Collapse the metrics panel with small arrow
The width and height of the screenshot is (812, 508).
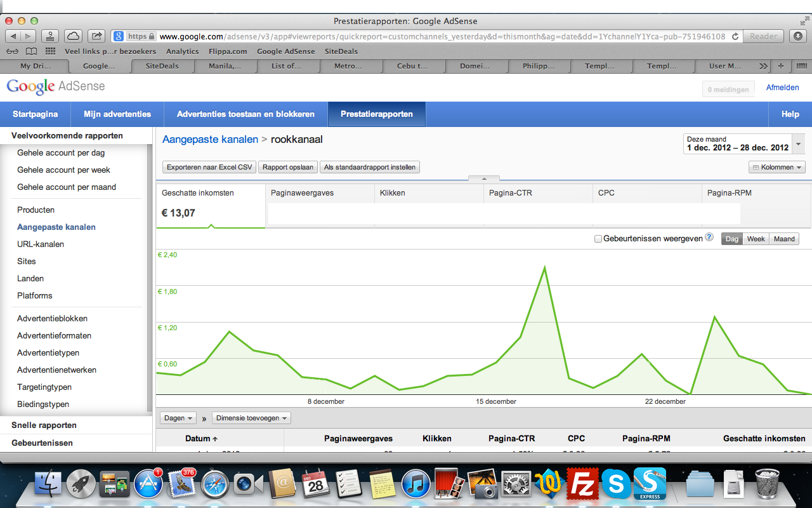coord(483,179)
